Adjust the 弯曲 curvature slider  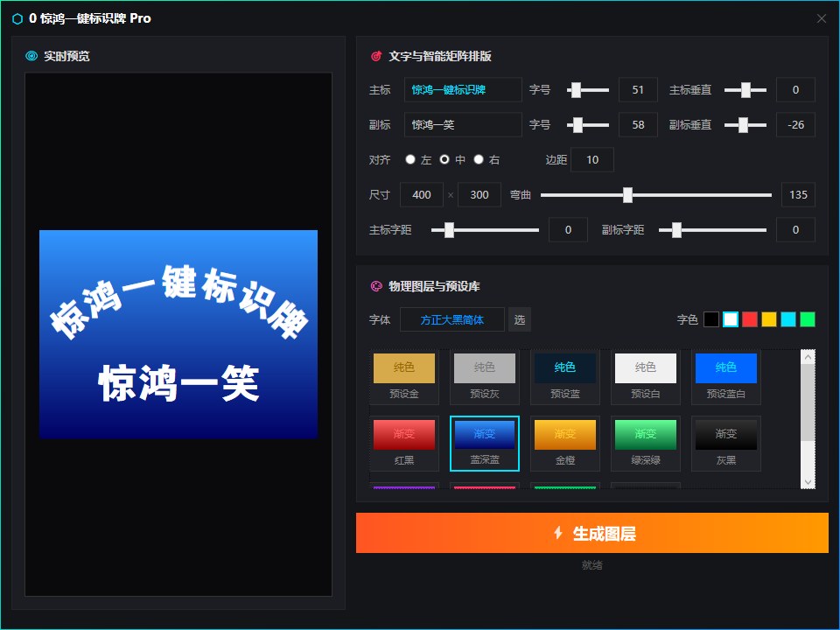click(656, 195)
